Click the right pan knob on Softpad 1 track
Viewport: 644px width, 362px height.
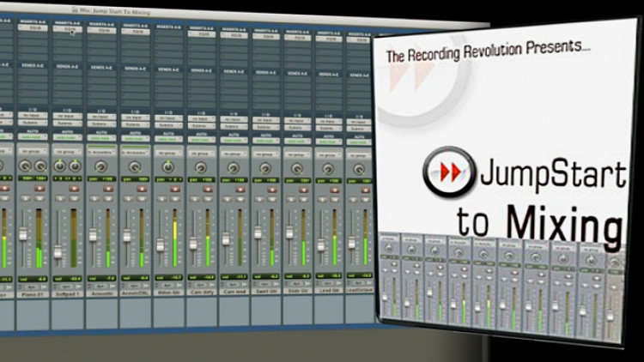75,166
